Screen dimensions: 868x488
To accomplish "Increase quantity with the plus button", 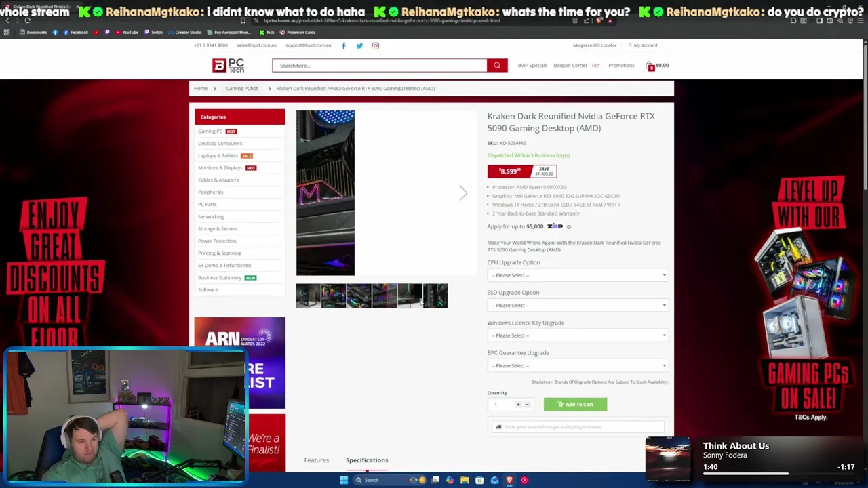I will tap(518, 405).
